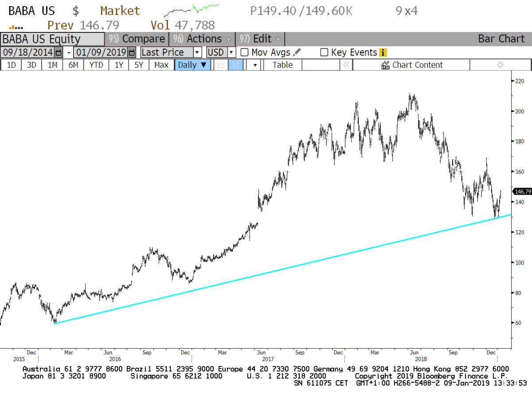Image resolution: width=532 pixels, height=396 pixels.
Task: Click the 146.79 last price axis label
Action: (521, 192)
